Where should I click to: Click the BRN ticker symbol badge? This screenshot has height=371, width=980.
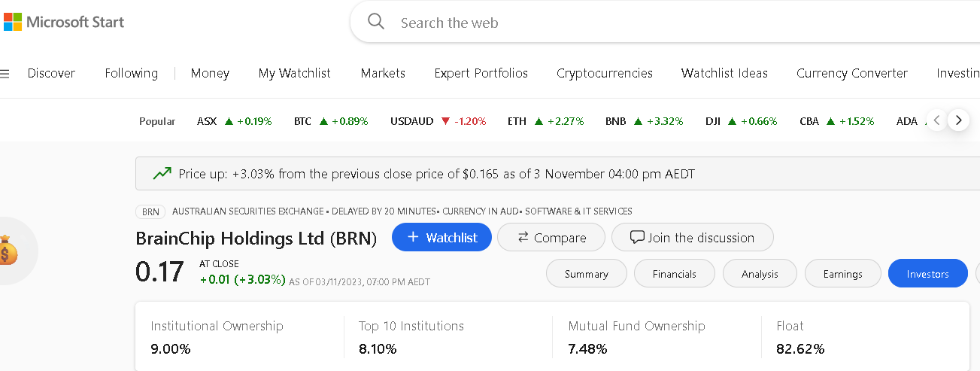150,211
